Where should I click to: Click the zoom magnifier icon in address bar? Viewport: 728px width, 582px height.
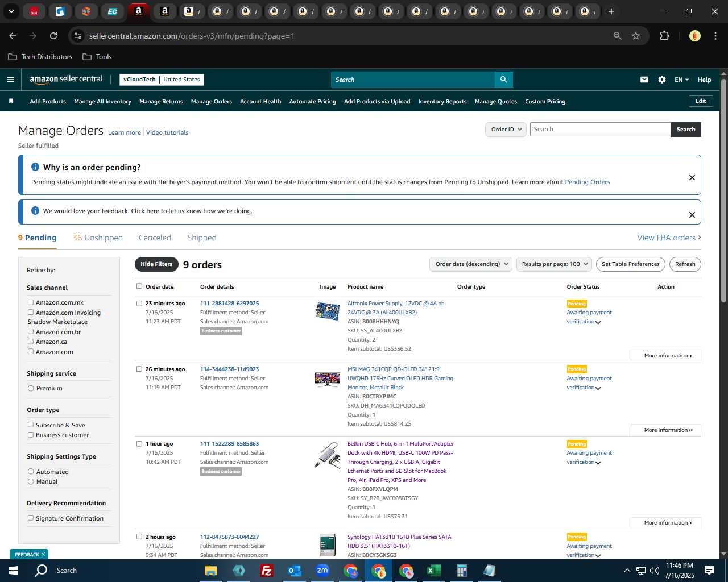pos(618,36)
